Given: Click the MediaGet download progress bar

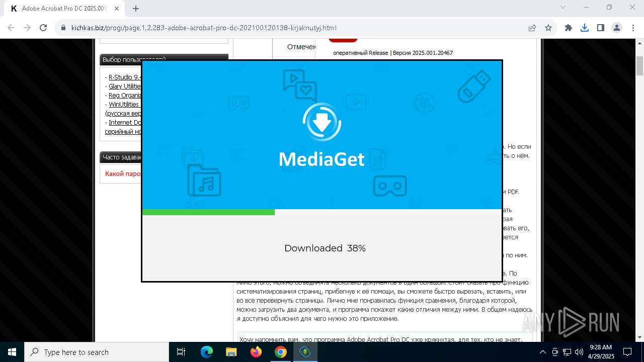Looking at the screenshot, I should pyautogui.click(x=322, y=212).
